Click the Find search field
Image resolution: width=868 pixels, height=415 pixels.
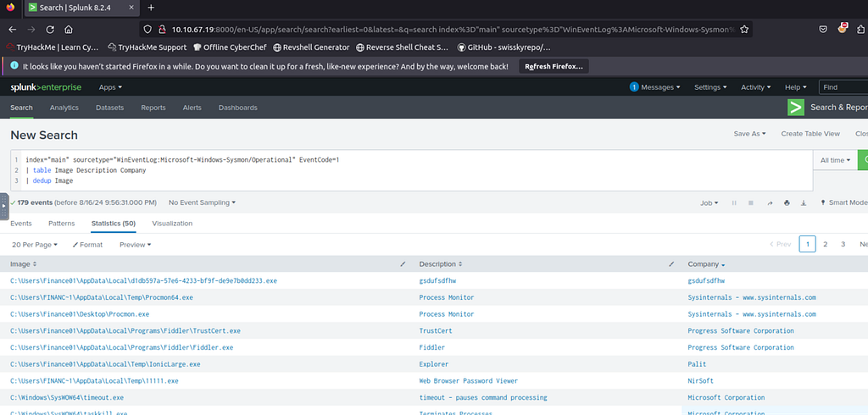843,87
